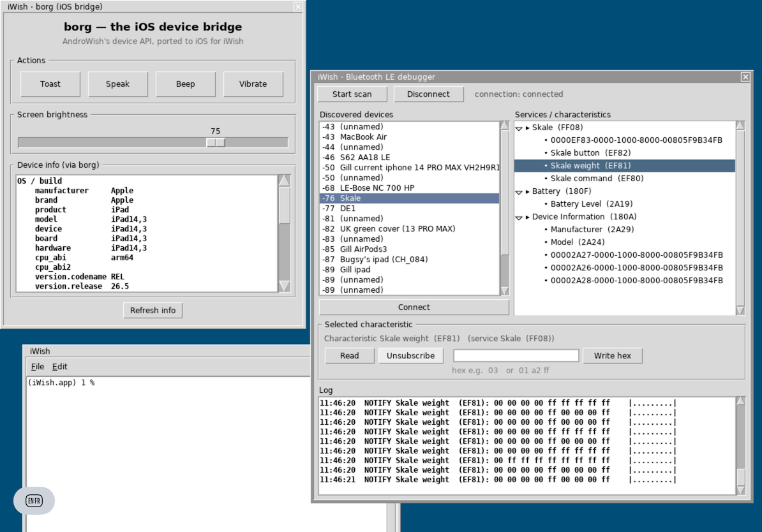Image resolution: width=762 pixels, height=532 pixels.
Task: Click the Speak action button
Action: [x=117, y=84]
